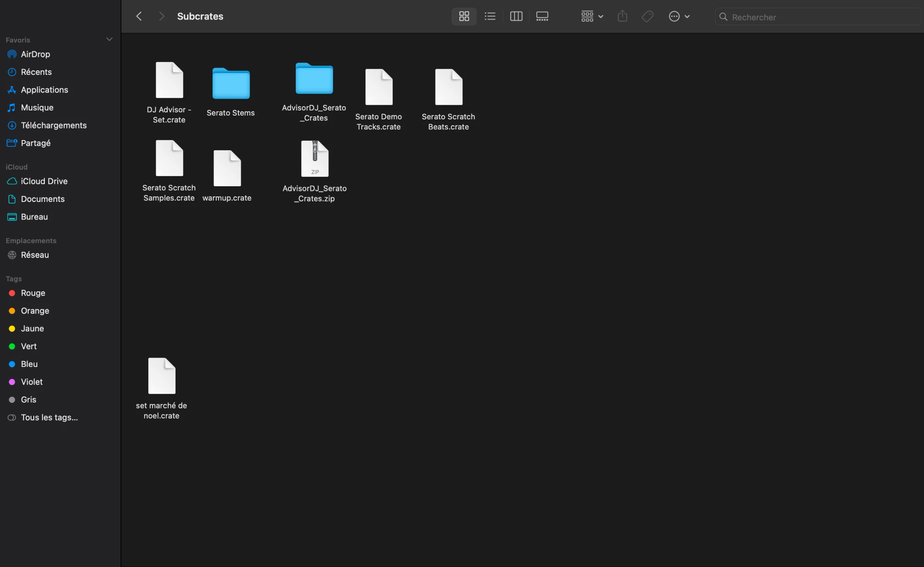Click the DJ Advisor - Set.crate label
The width and height of the screenshot is (924, 567).
click(169, 115)
